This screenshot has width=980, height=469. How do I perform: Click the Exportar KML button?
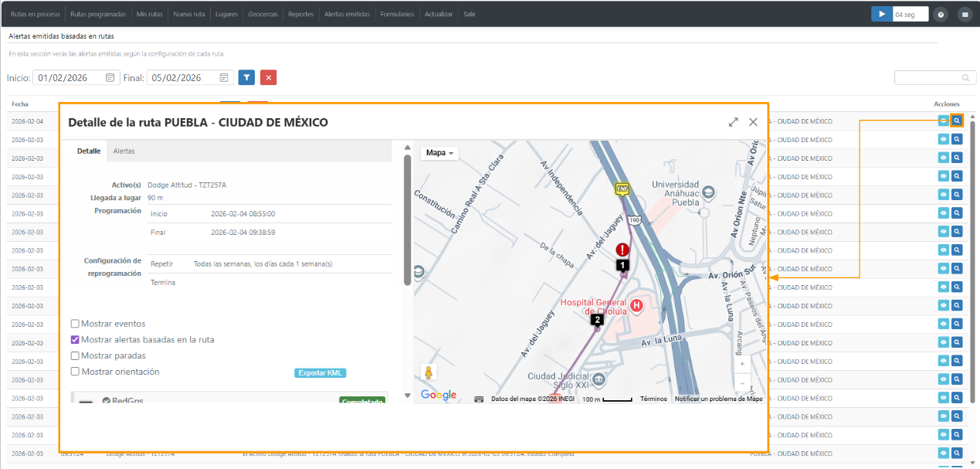pos(320,373)
